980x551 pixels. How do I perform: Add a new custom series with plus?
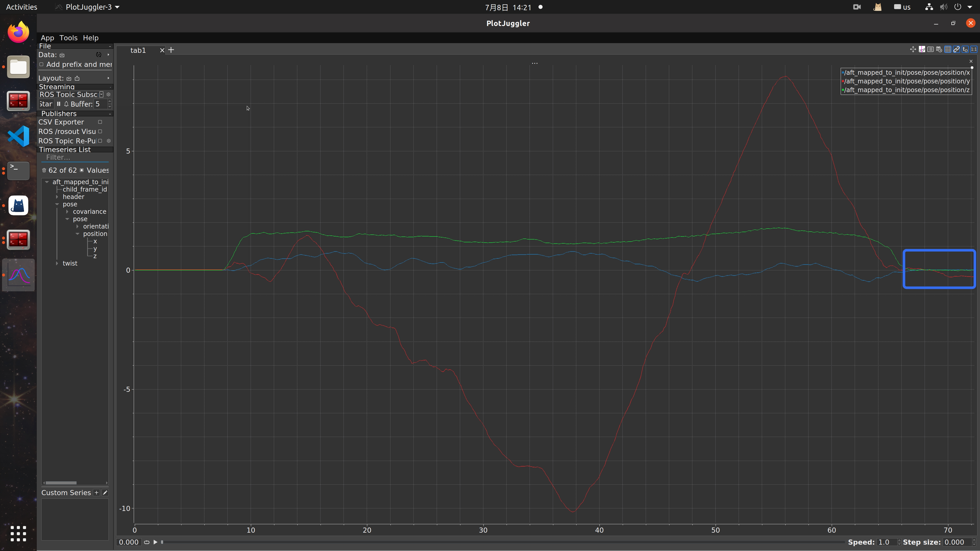[x=96, y=493]
